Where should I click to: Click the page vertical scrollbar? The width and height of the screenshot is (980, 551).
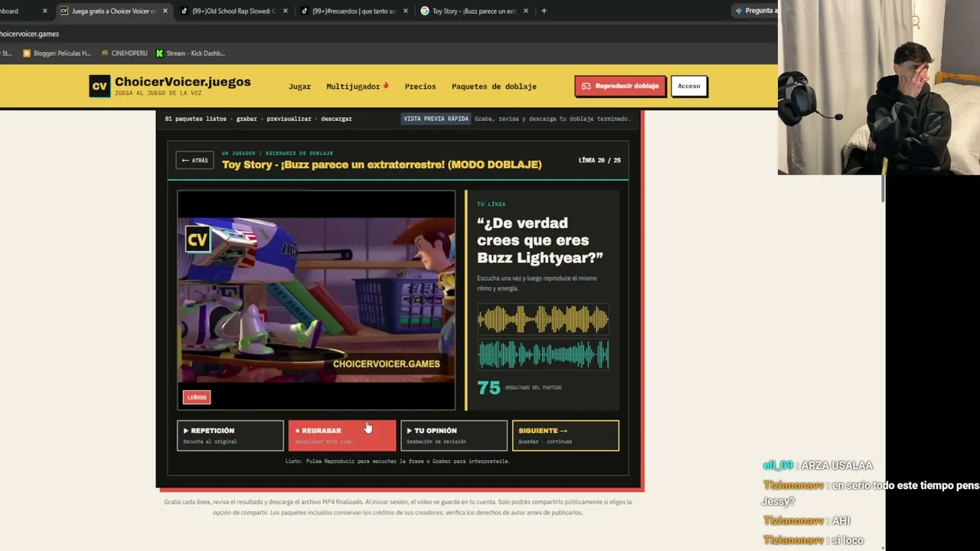click(883, 187)
